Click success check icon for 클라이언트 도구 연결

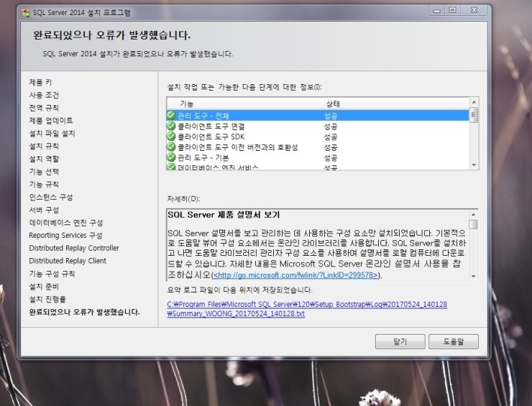tap(171, 126)
